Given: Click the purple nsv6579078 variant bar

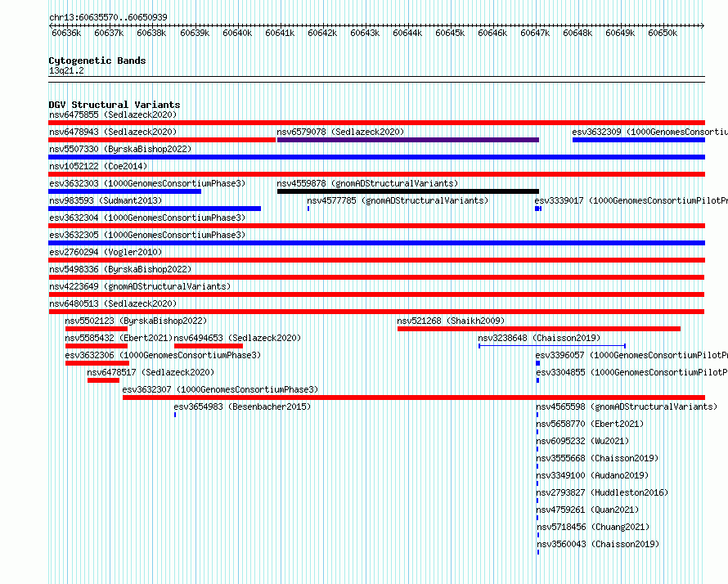Looking at the screenshot, I should click(408, 140).
